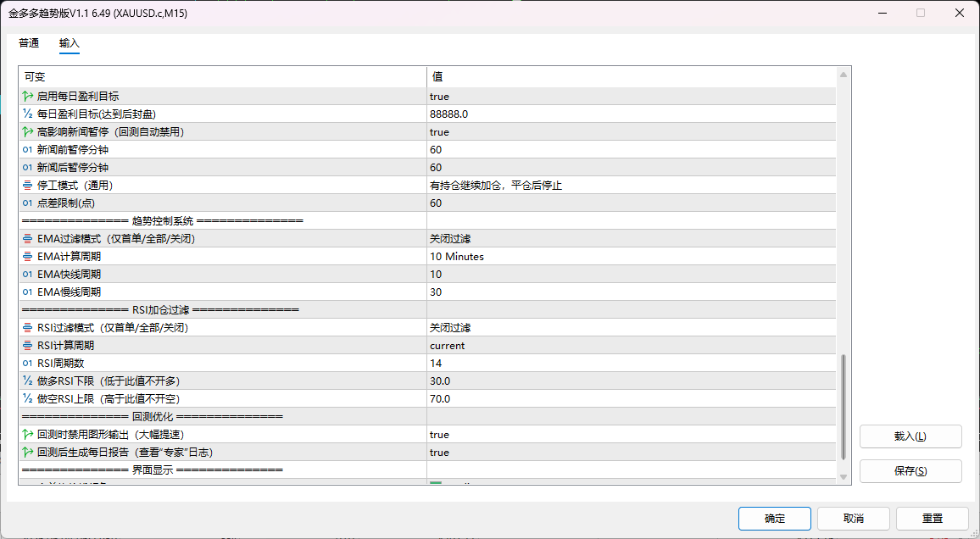The width and height of the screenshot is (980, 539).
Task: Toggle the true value of 回测时禁用图形输出
Action: [632, 435]
